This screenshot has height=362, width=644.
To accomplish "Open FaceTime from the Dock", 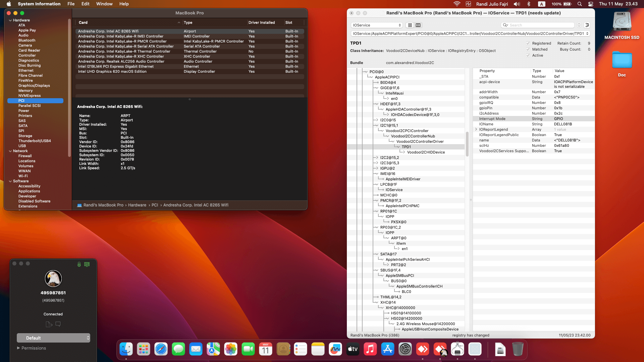I will coord(248,350).
